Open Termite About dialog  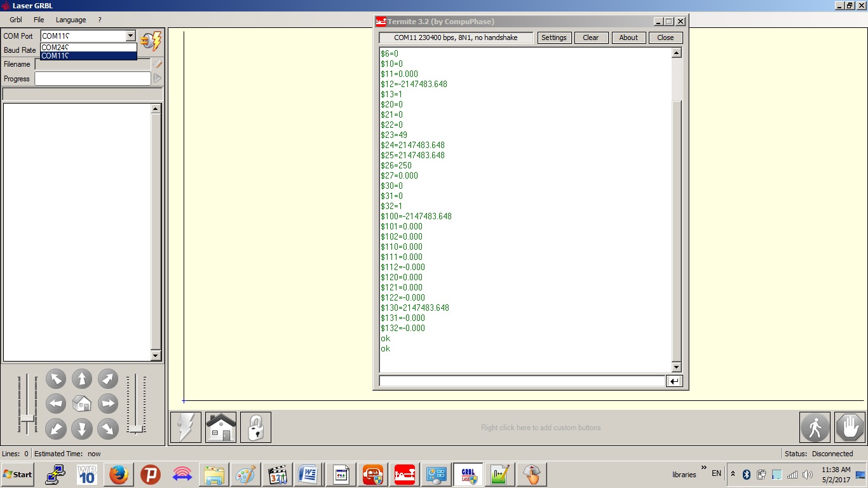pyautogui.click(x=628, y=37)
